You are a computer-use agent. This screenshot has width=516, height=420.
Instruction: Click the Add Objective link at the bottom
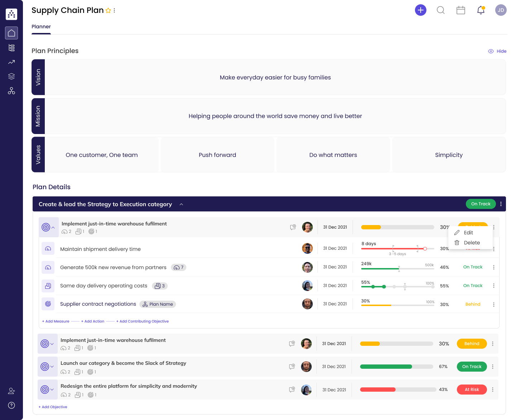53,407
